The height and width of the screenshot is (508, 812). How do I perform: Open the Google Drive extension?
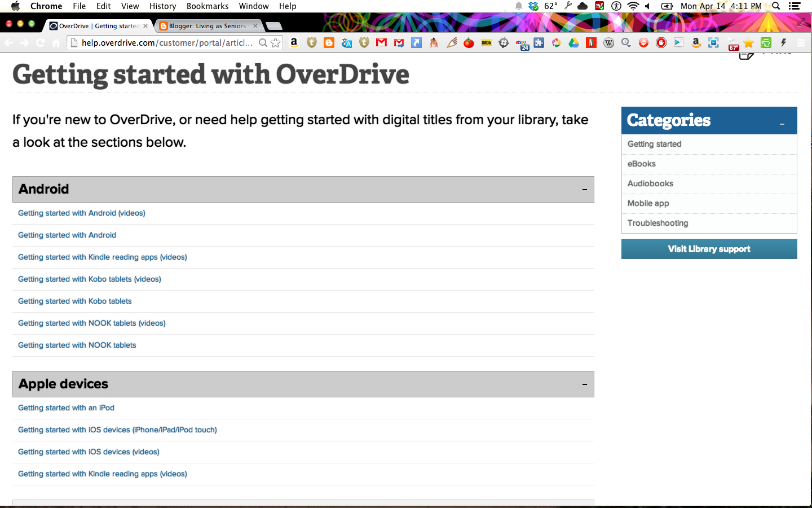point(573,43)
